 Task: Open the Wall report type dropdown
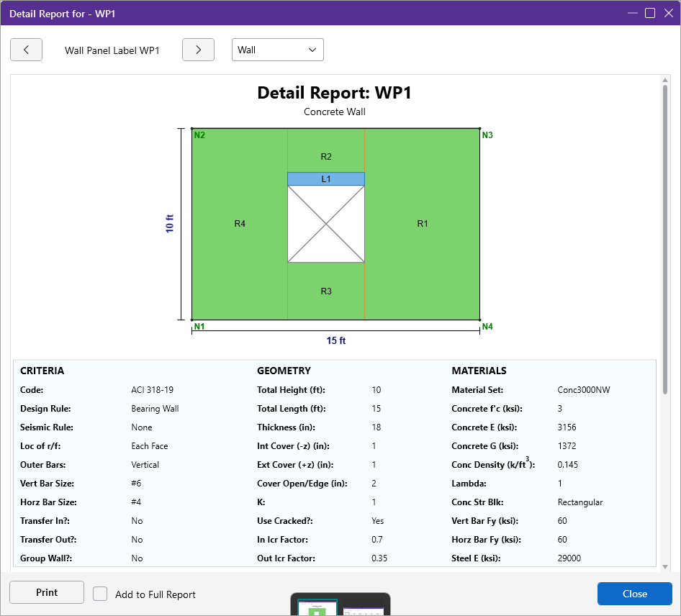coord(277,50)
